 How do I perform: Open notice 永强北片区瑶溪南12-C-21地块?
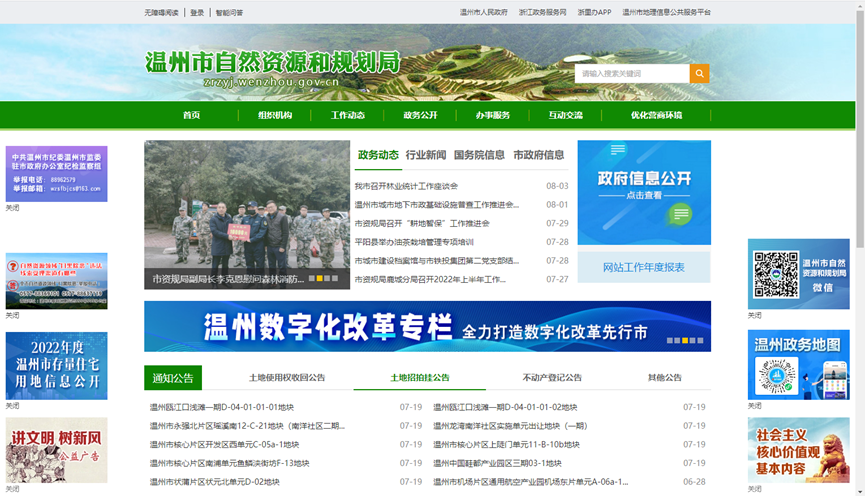247,426
